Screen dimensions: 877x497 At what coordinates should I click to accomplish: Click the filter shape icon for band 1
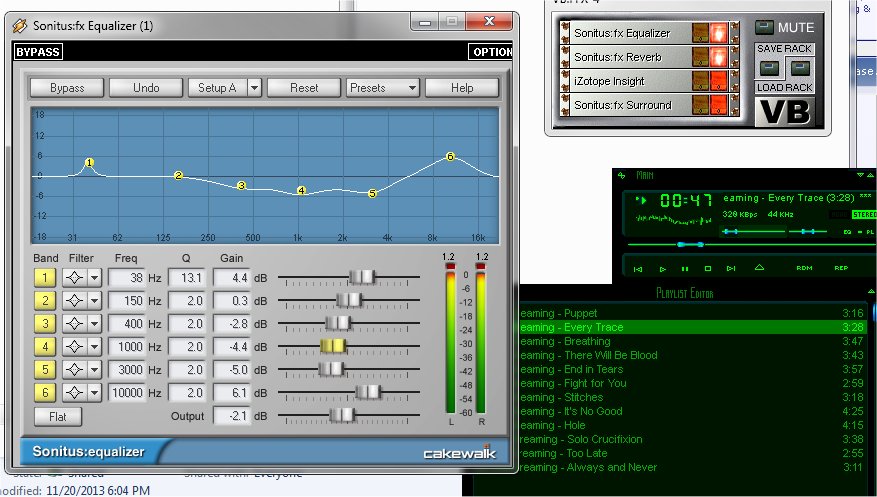pyautogui.click(x=74, y=278)
